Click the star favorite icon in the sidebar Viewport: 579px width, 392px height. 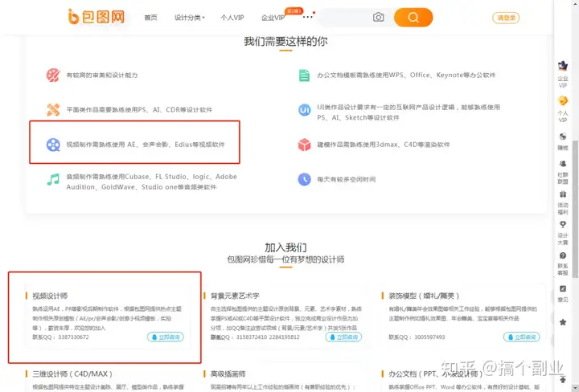tap(563, 322)
